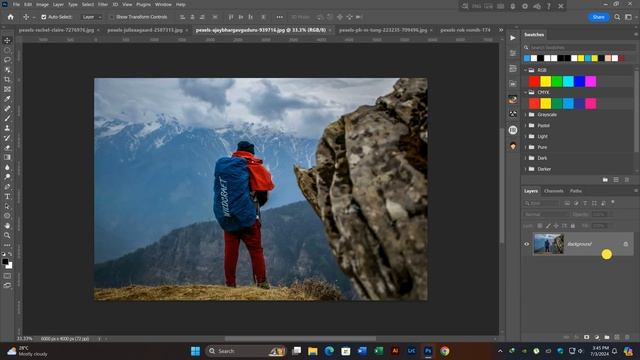Select the Healing Brush tool
This screenshot has height=360, width=640.
pos(7,109)
